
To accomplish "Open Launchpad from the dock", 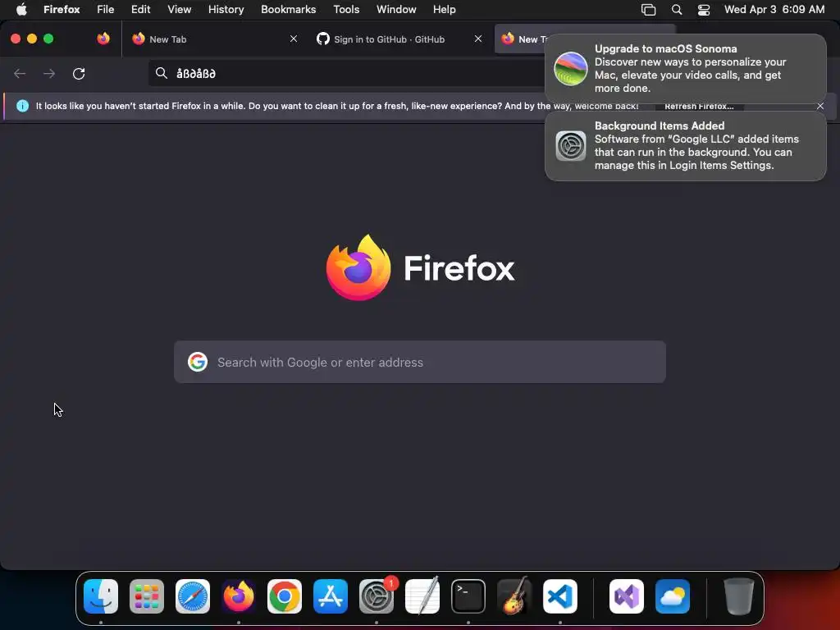I will pyautogui.click(x=147, y=596).
